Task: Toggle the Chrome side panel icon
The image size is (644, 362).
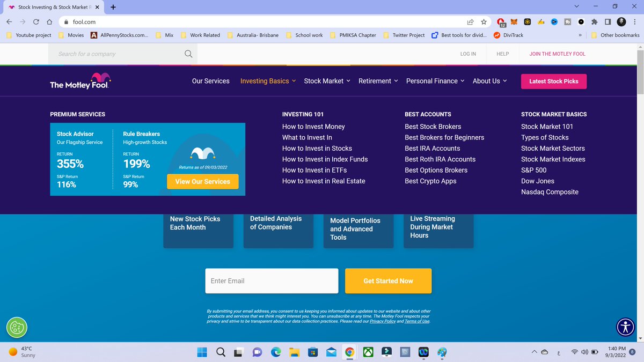Action: 608,22
